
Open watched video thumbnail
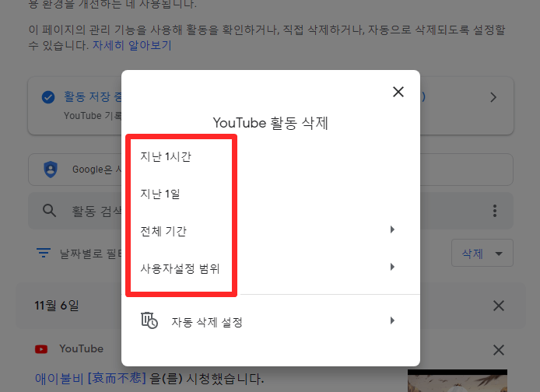(458, 380)
